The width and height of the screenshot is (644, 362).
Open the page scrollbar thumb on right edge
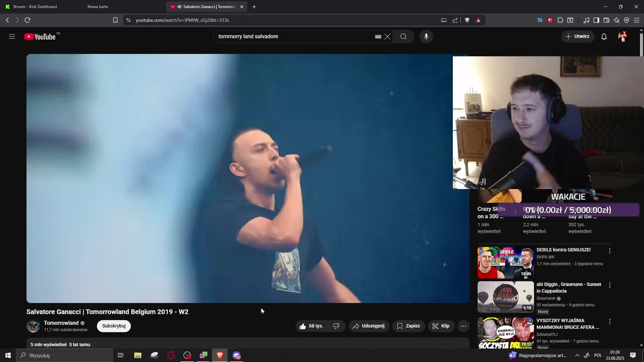(x=641, y=44)
